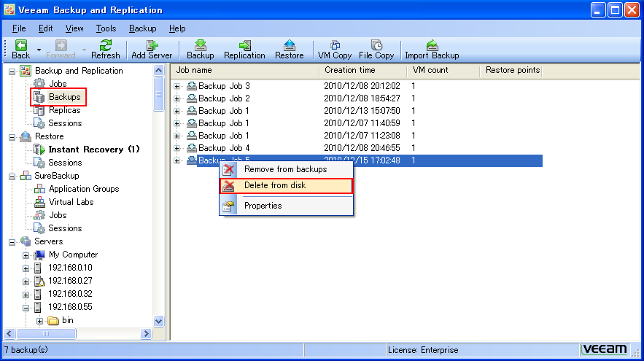Viewport: 644px width, 361px height.
Task: Sort by Job name column header
Action: coord(246,70)
